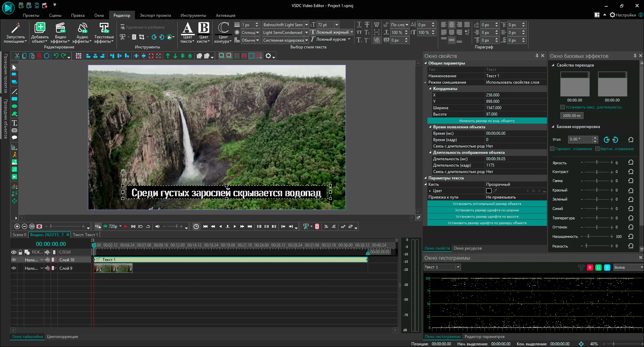Enable Горизонт. отражение checkbox
This screenshot has width=644, height=347.
[552, 149]
